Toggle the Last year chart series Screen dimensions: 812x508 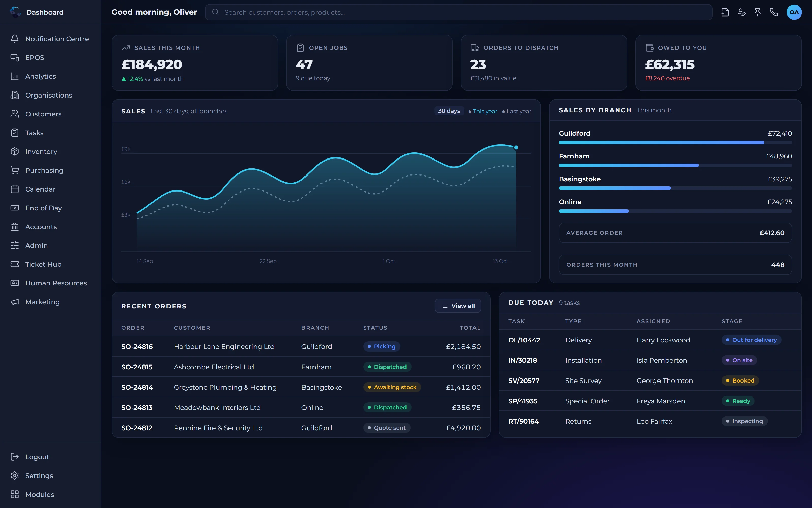click(517, 111)
